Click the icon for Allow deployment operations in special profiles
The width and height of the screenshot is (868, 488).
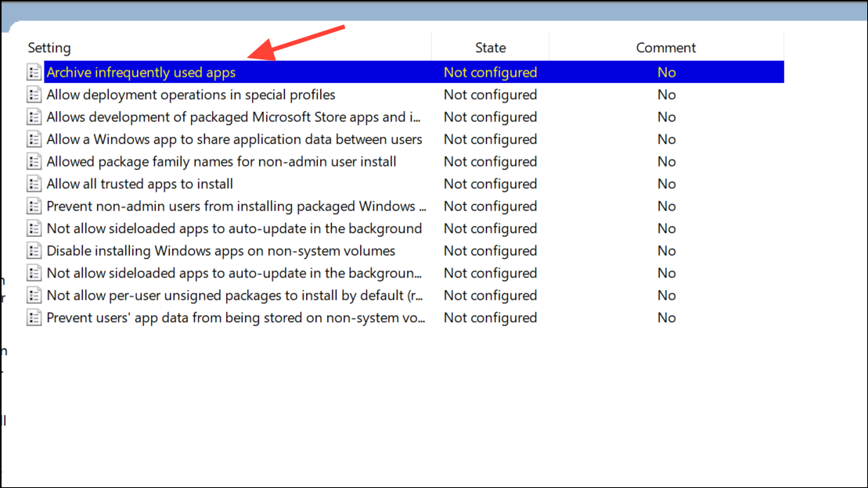tap(34, 95)
